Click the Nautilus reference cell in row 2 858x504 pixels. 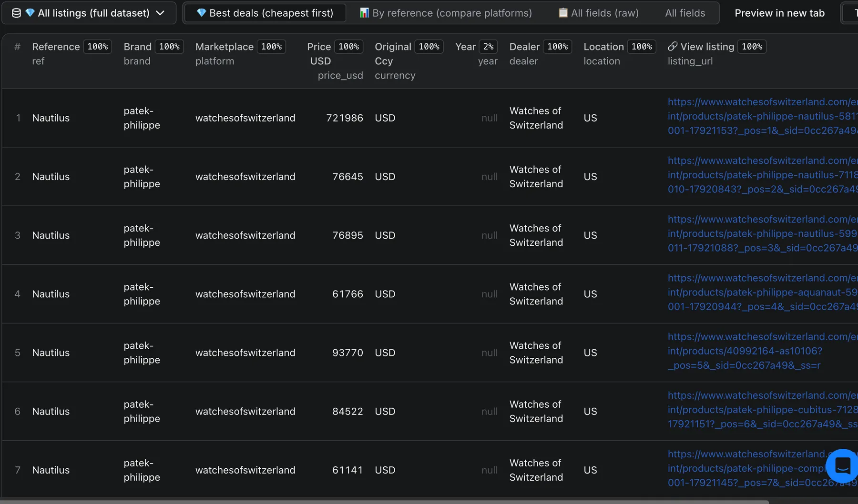[51, 176]
